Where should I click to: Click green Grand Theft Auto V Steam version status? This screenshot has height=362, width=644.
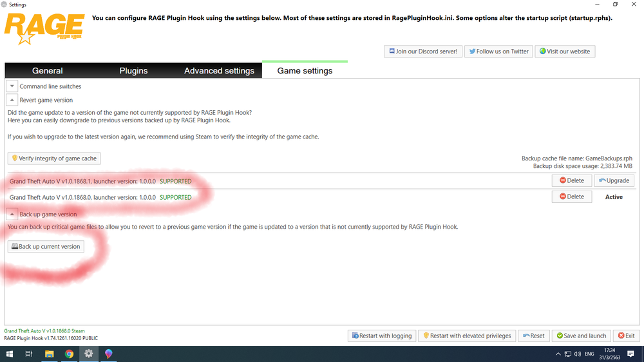click(x=44, y=331)
